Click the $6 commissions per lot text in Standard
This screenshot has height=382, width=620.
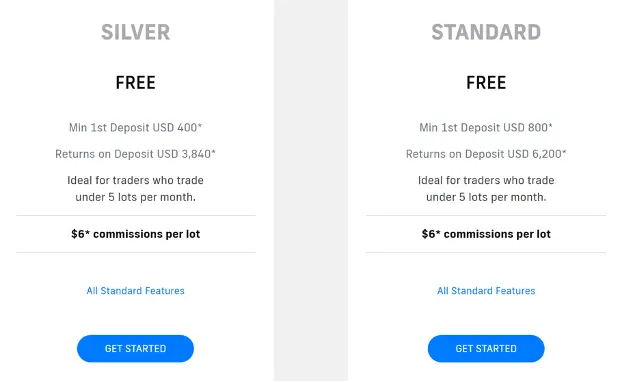point(486,234)
